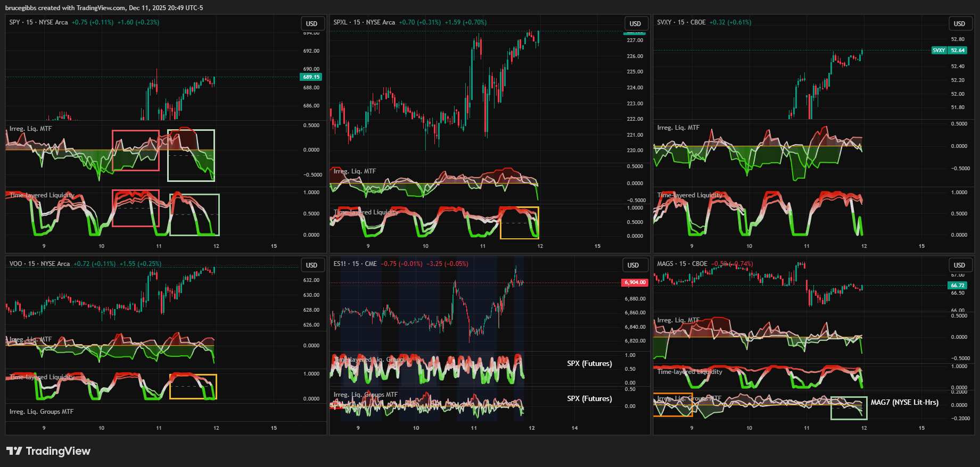Open the USD currency selector on VOO chart
The image size is (980, 467).
(311, 265)
